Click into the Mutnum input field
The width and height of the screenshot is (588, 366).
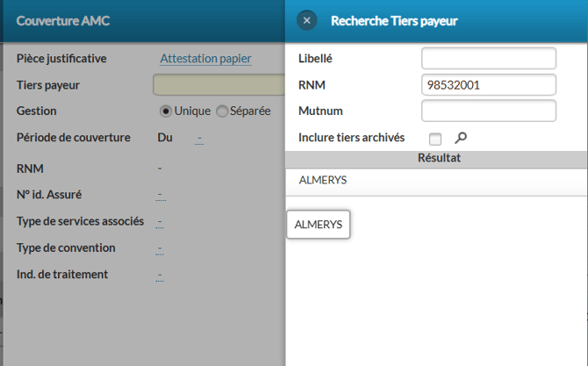click(x=489, y=111)
